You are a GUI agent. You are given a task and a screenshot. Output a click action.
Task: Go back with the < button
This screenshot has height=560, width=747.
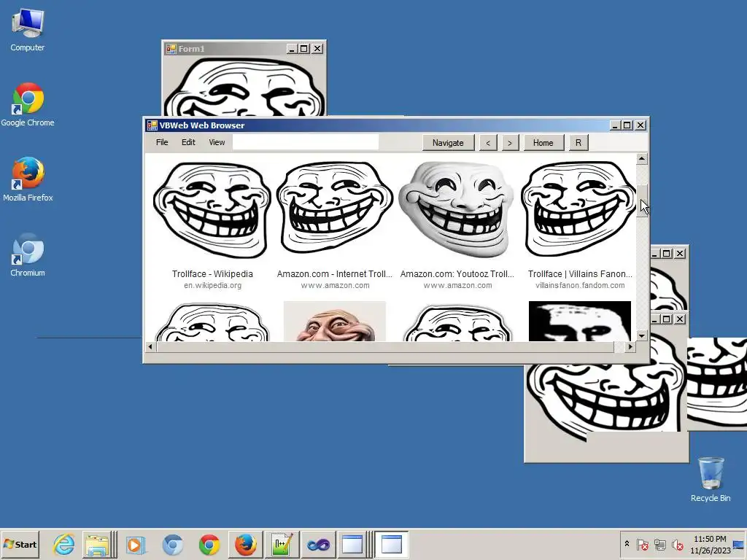click(488, 142)
